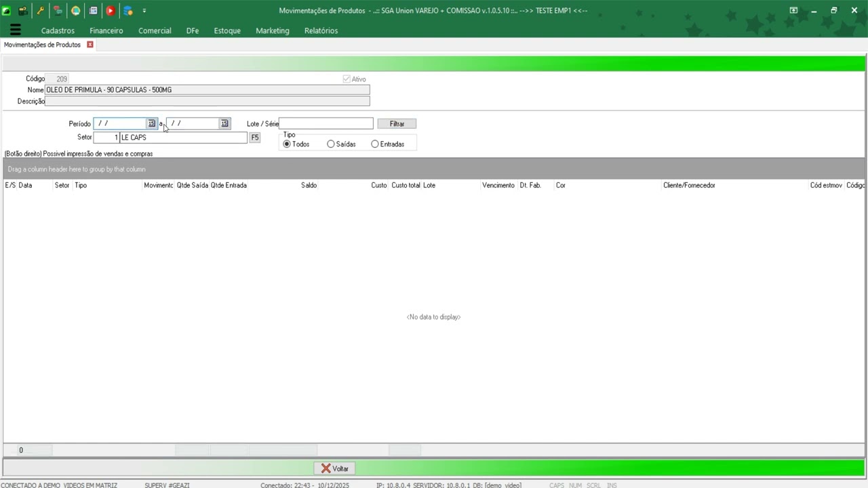868x488 pixels.
Task: Click the Nome product field
Action: (208, 89)
